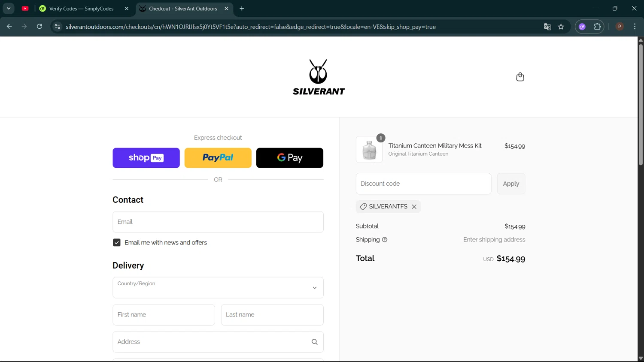Click the Enter shipping address text
The image size is (644, 362).
click(x=494, y=240)
